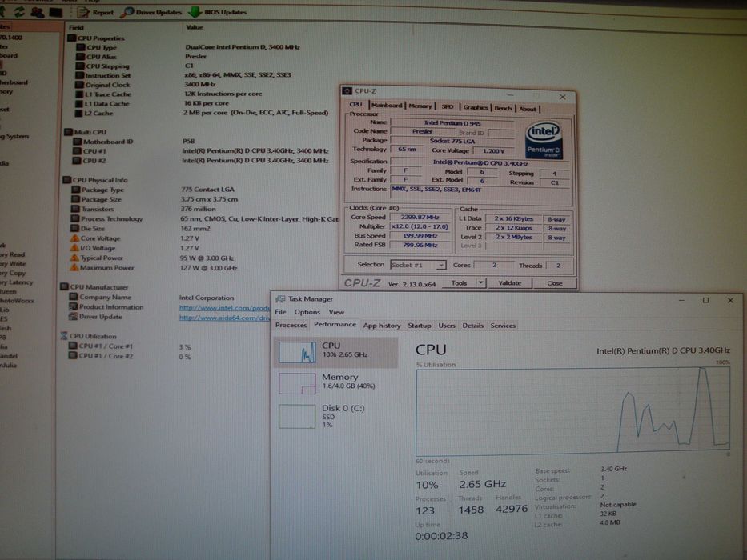This screenshot has height=560, width=747.
Task: Click the Validate button in CPU-Z
Action: pyautogui.click(x=510, y=283)
